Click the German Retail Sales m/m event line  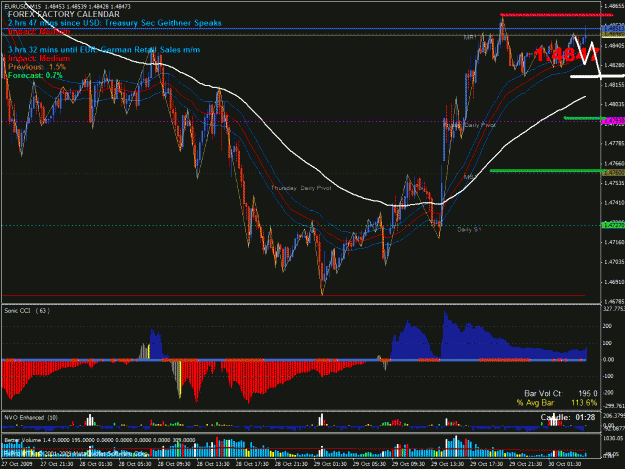tap(104, 50)
